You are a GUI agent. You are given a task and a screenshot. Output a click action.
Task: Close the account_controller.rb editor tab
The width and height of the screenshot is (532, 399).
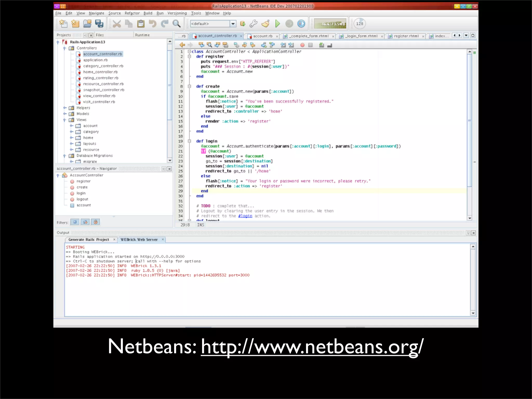coord(241,36)
